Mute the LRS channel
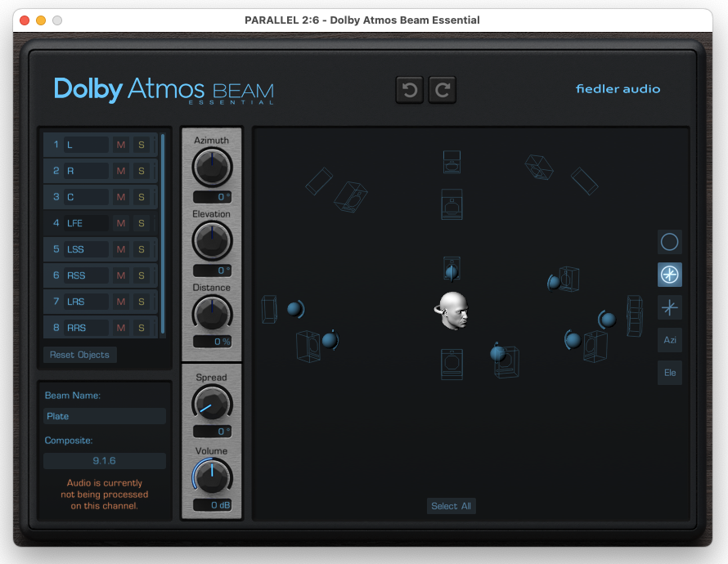 pos(121,302)
